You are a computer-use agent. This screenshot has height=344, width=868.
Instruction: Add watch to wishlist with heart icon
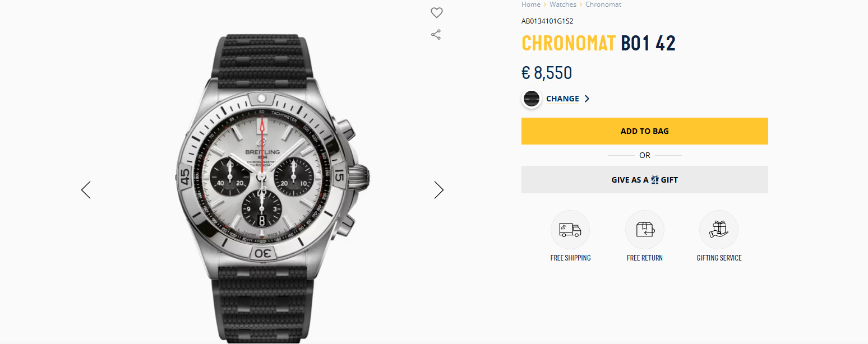(437, 12)
